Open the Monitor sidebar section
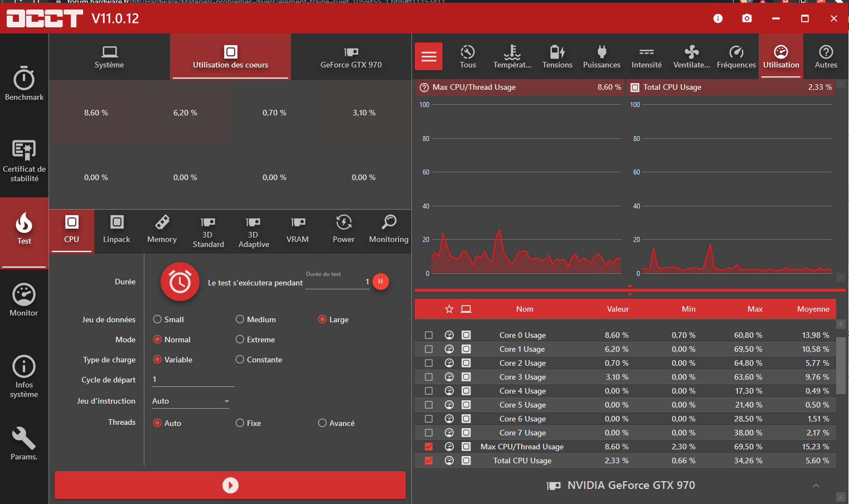This screenshot has height=504, width=849. click(x=24, y=300)
